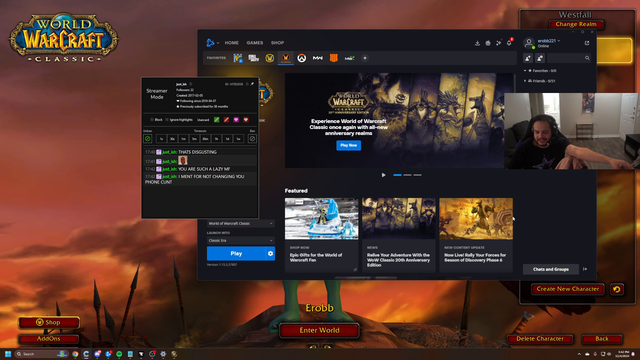Select the Black Ops orange game icon
The height and width of the screenshot is (360, 640).
coord(333,58)
